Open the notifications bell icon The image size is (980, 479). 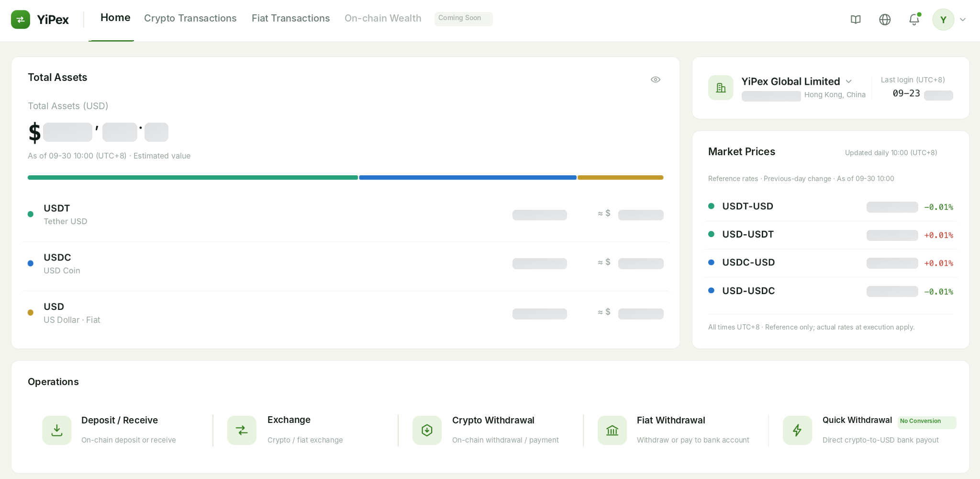point(914,20)
